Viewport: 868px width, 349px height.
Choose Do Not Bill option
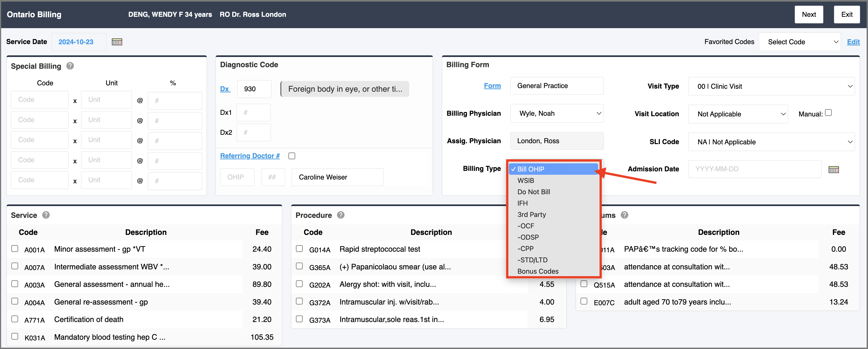[x=554, y=192]
